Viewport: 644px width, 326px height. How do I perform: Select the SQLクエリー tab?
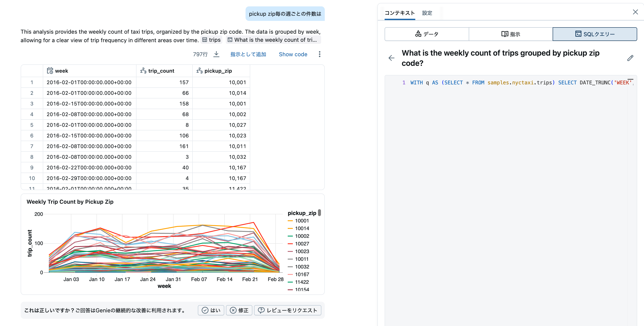coord(595,34)
